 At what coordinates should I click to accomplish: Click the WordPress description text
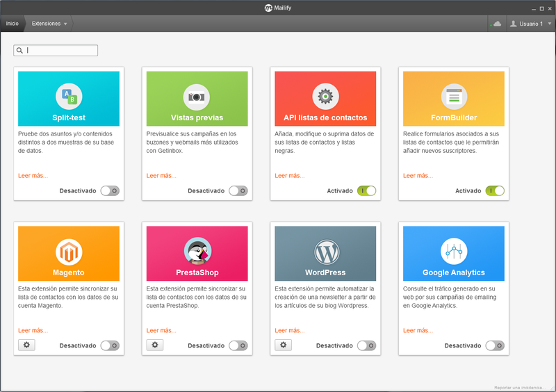pyautogui.click(x=325, y=297)
